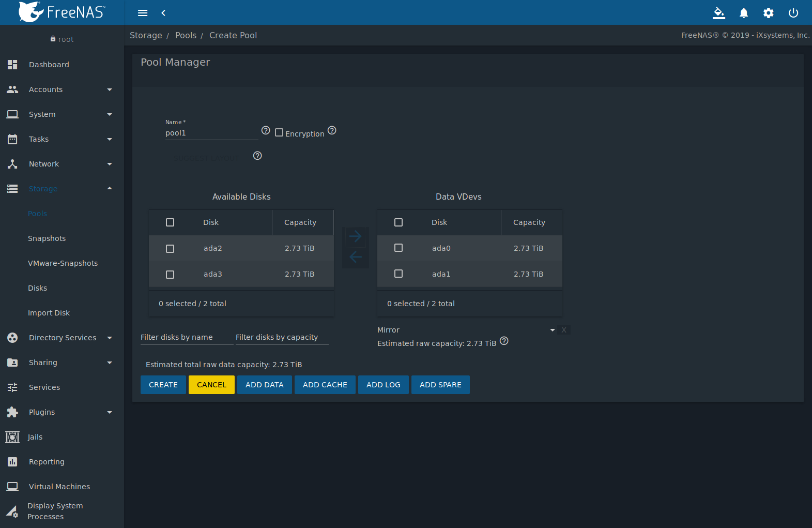
Task: Click Filter disks by name field
Action: click(187, 337)
